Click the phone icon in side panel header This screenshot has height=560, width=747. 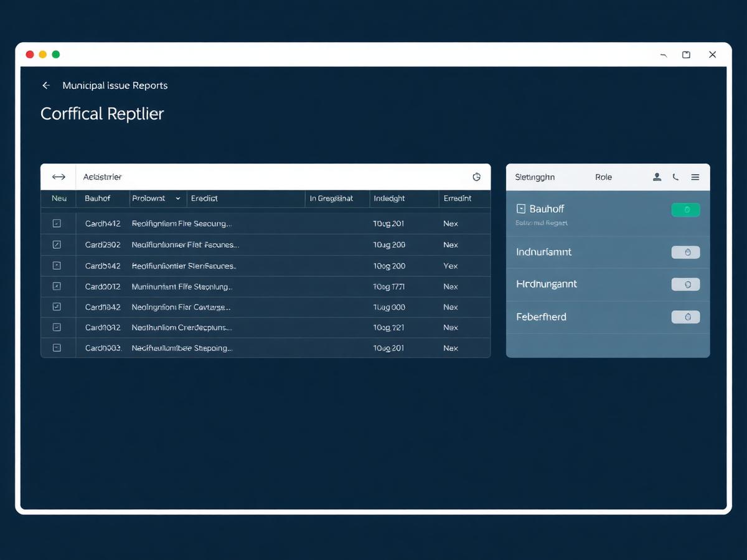coord(675,177)
